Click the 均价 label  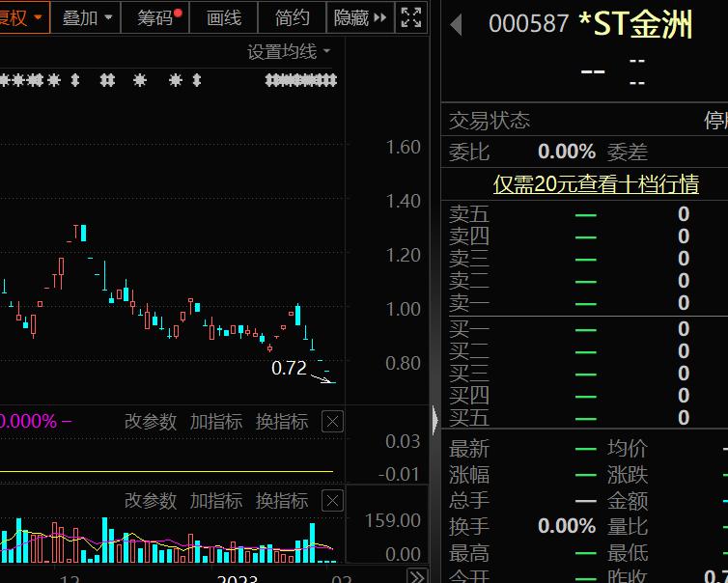click(628, 449)
